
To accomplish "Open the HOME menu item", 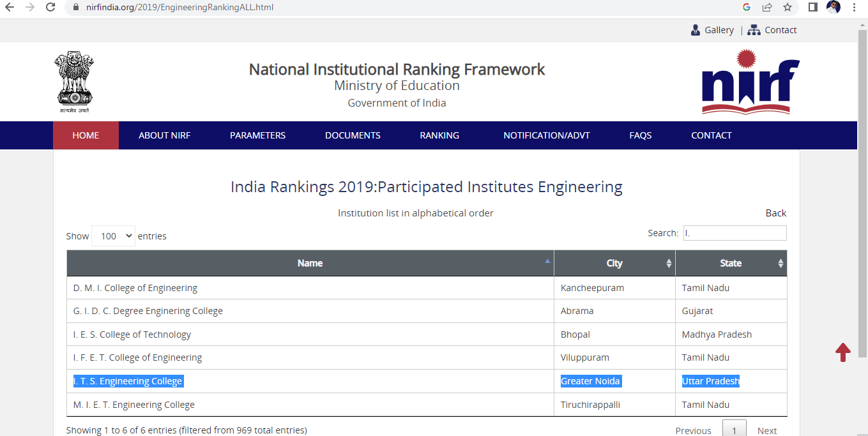I will point(86,135).
